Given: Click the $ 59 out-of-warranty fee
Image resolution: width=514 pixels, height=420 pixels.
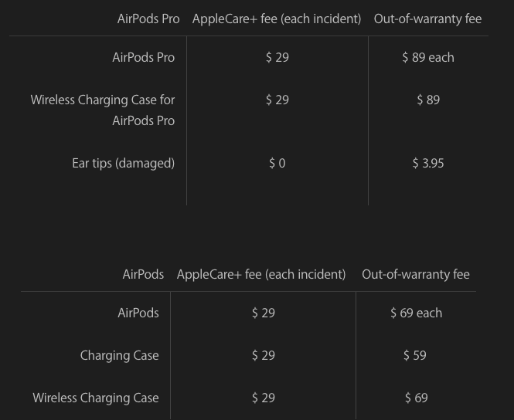Looking at the screenshot, I should (x=415, y=355).
